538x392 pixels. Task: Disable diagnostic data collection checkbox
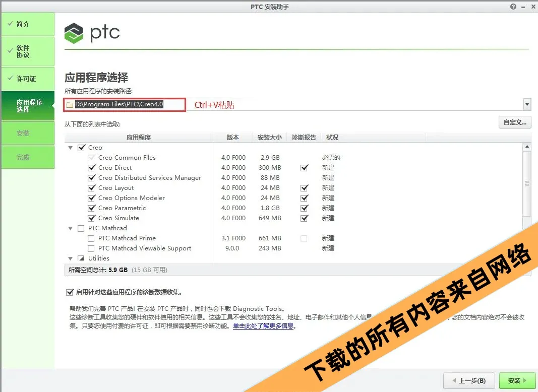pos(70,292)
